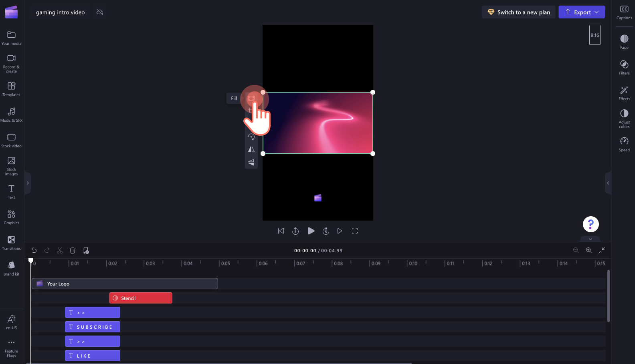
Task: Expand the left sidebar panel chevron
Action: click(x=28, y=183)
